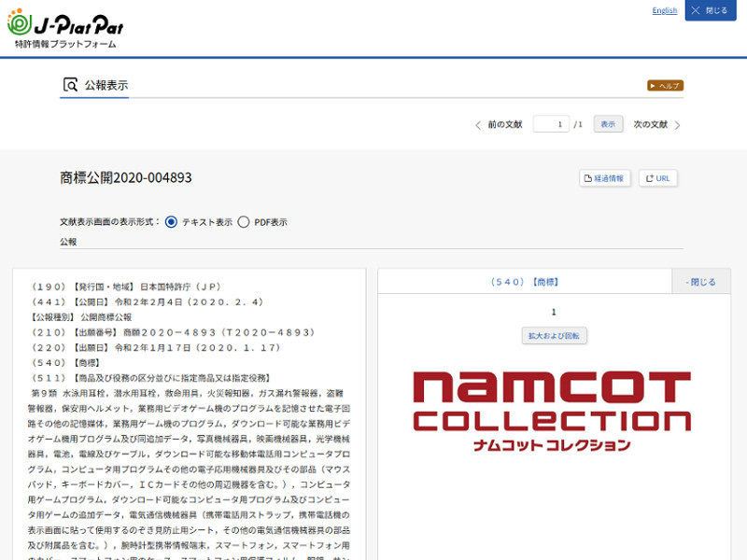Click the 公報表示 search document icon
747x560 pixels.
pos(70,85)
